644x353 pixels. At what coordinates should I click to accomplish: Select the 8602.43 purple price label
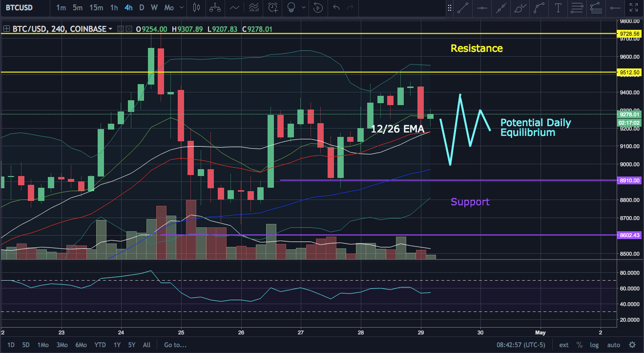628,235
